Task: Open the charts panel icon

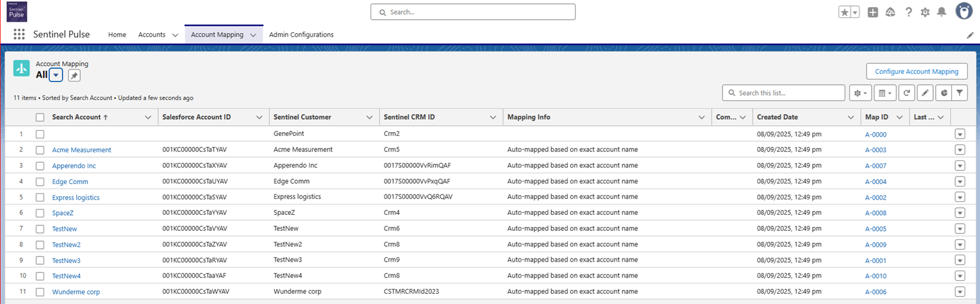Action: [943, 93]
